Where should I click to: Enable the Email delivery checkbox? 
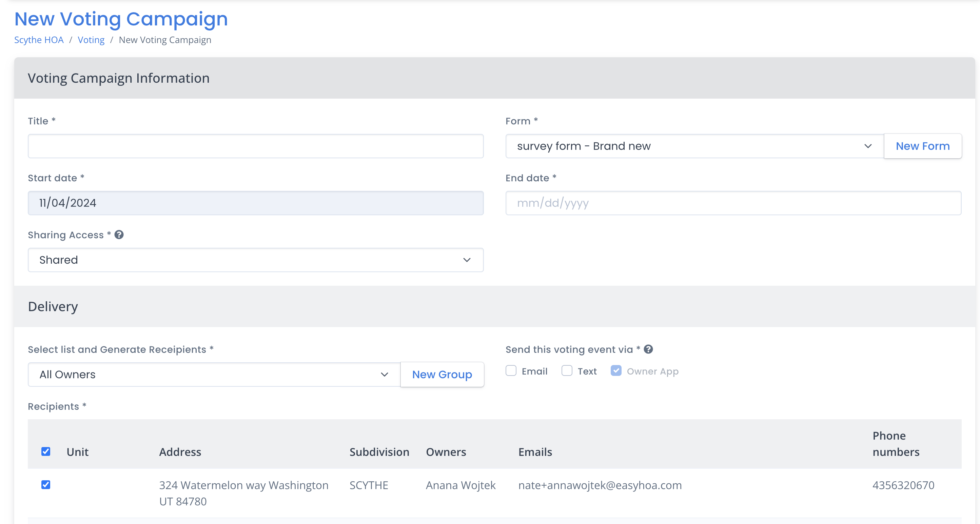tap(511, 370)
